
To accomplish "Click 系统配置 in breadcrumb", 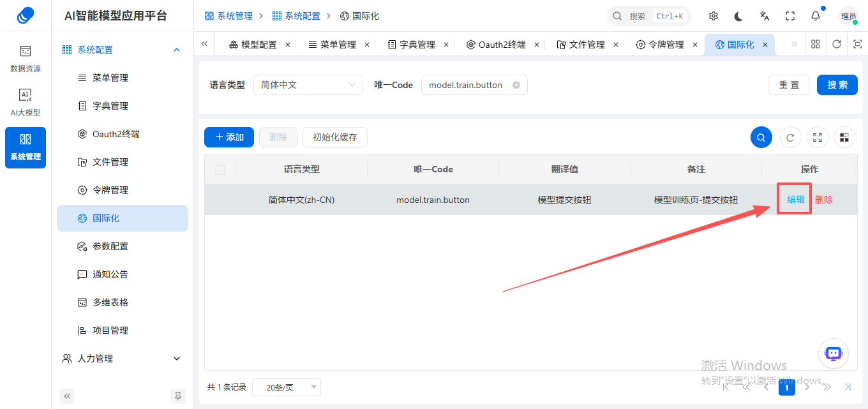I will pyautogui.click(x=297, y=16).
